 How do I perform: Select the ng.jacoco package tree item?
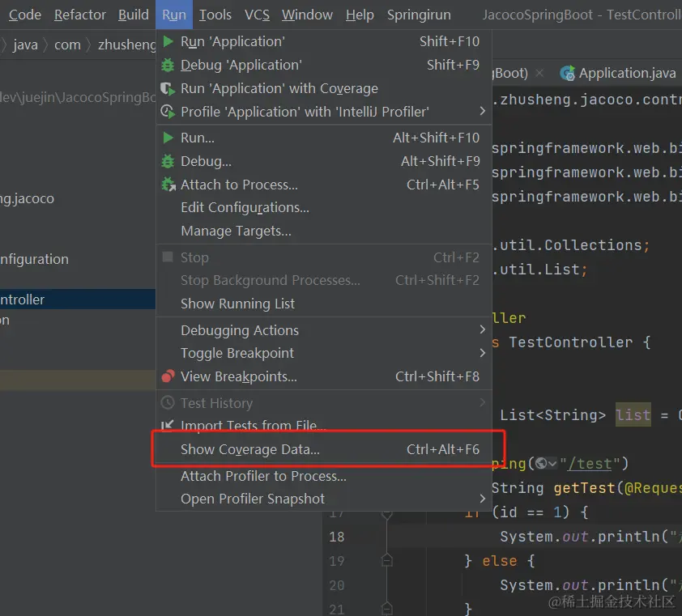coord(27,198)
